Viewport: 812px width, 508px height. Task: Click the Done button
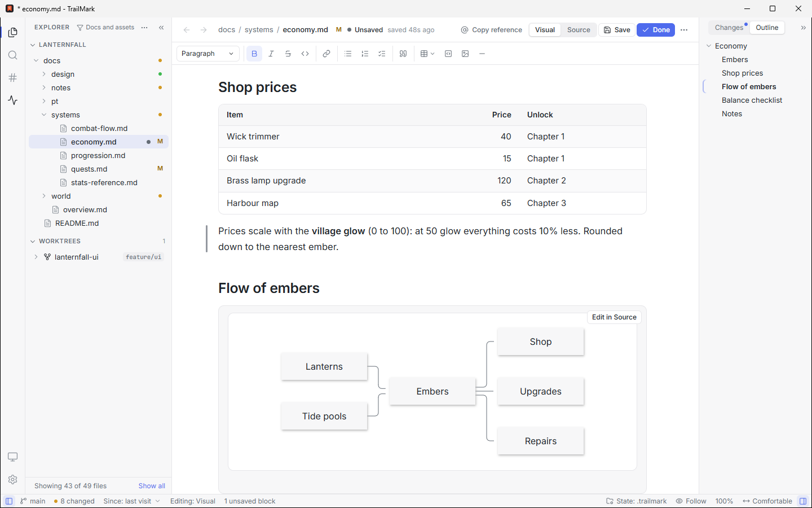656,30
